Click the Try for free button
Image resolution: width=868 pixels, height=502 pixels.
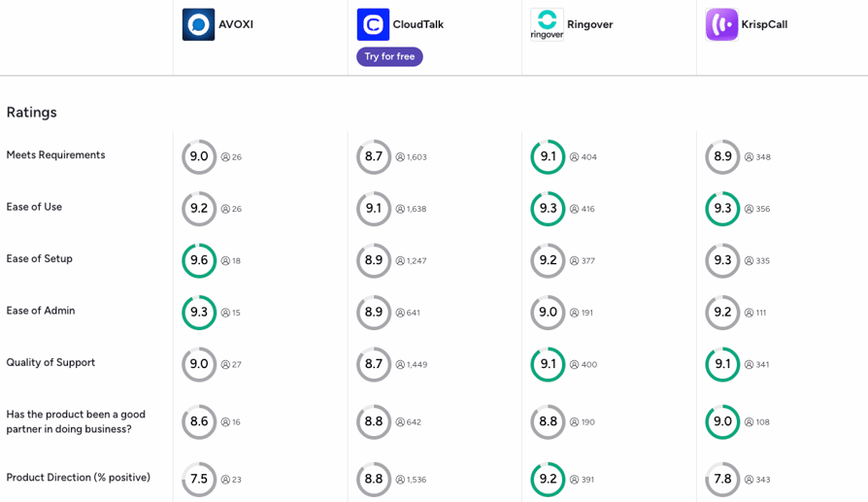point(389,56)
